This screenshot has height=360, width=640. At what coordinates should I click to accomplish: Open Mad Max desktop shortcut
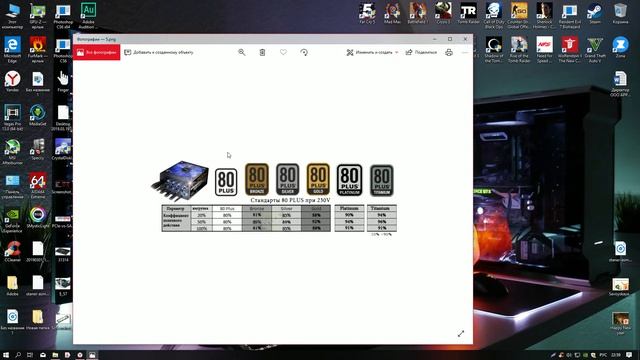(x=392, y=13)
